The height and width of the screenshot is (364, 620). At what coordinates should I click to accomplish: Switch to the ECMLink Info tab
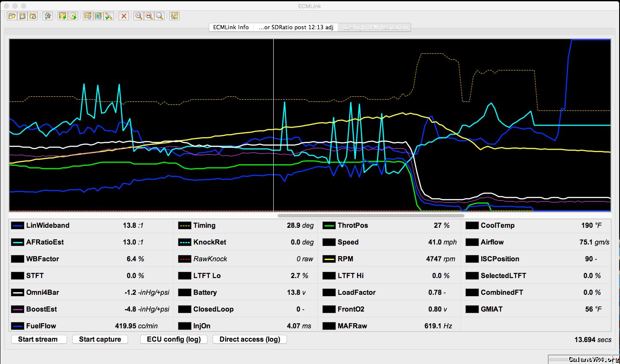(x=231, y=27)
